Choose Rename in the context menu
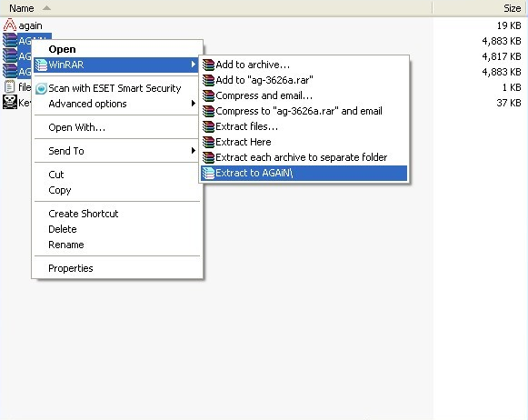Viewport: 528px width, 420px height. coord(117,245)
